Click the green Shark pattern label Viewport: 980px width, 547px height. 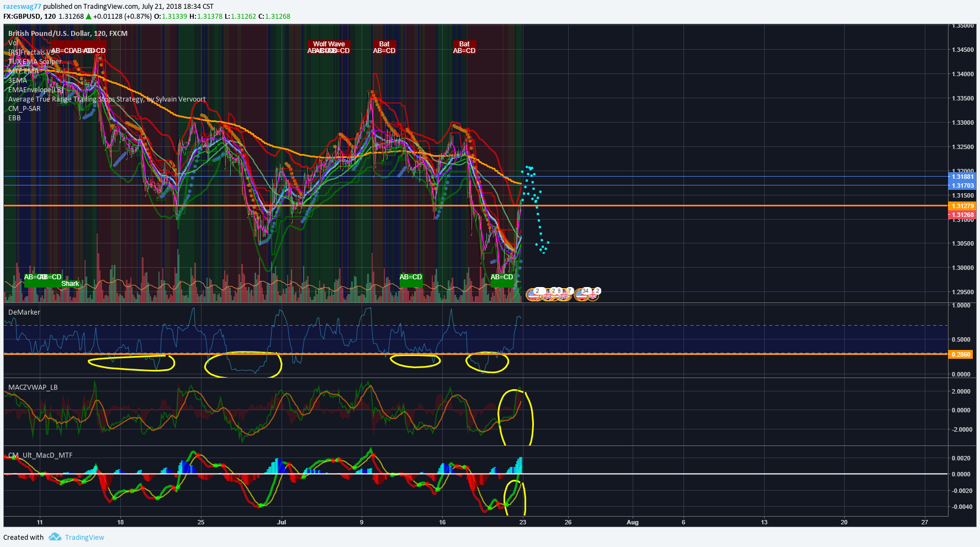(x=70, y=284)
